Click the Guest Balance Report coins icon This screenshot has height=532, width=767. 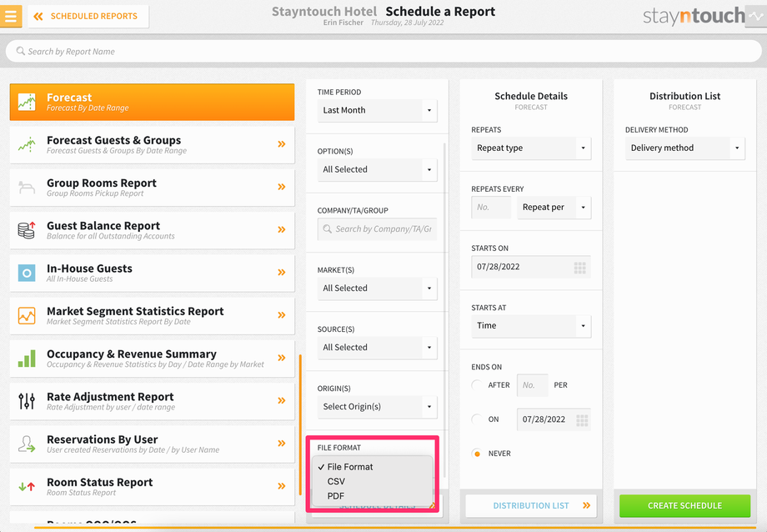(27, 229)
